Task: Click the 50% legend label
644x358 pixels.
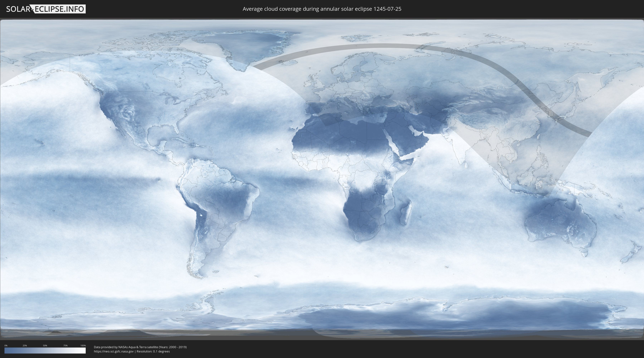Action: [45, 345]
